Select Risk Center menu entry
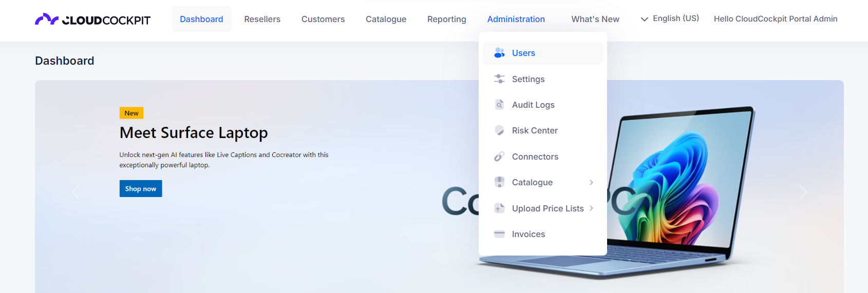The image size is (868, 293). 543,130
